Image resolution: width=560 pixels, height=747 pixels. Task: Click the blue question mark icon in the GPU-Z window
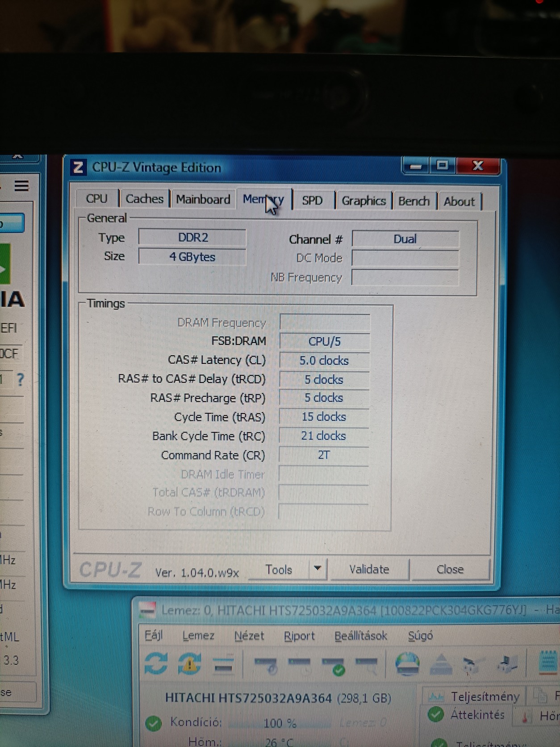pyautogui.click(x=20, y=380)
